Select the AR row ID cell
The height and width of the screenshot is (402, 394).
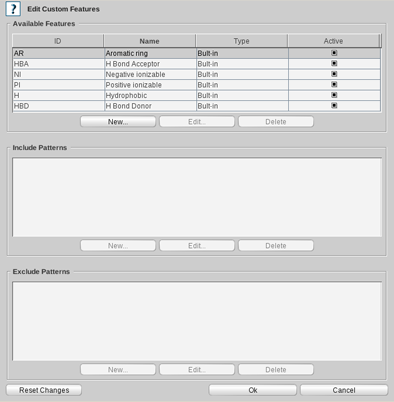(x=58, y=53)
